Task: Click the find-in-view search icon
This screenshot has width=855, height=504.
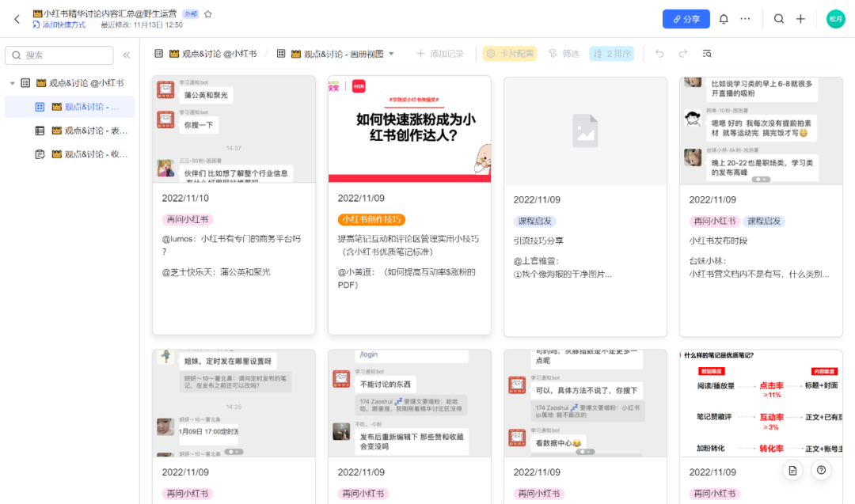Action: pos(707,54)
